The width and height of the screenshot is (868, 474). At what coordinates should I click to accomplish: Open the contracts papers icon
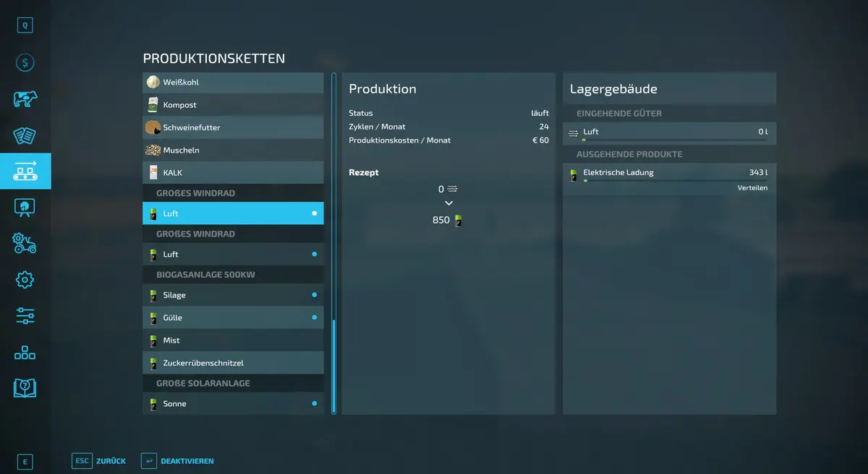[x=25, y=135]
